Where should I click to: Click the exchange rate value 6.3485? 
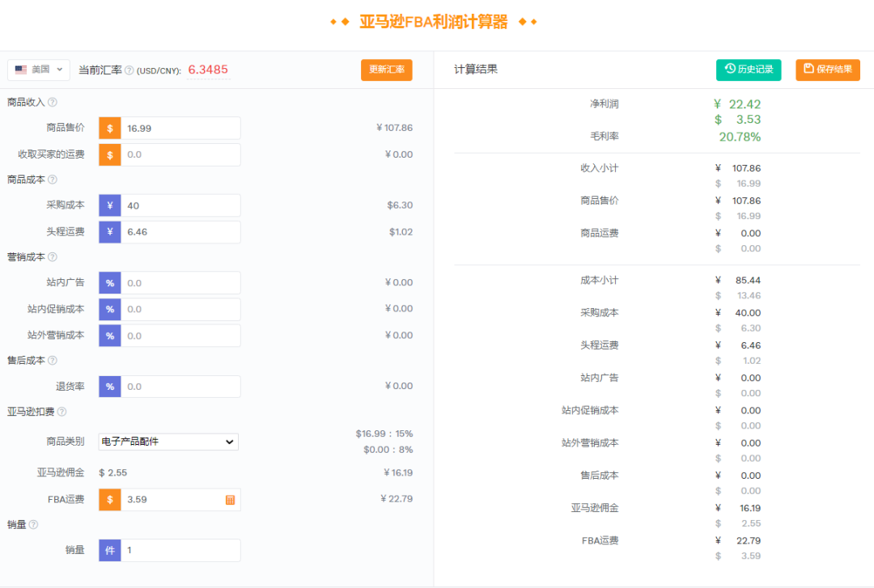[x=208, y=70]
